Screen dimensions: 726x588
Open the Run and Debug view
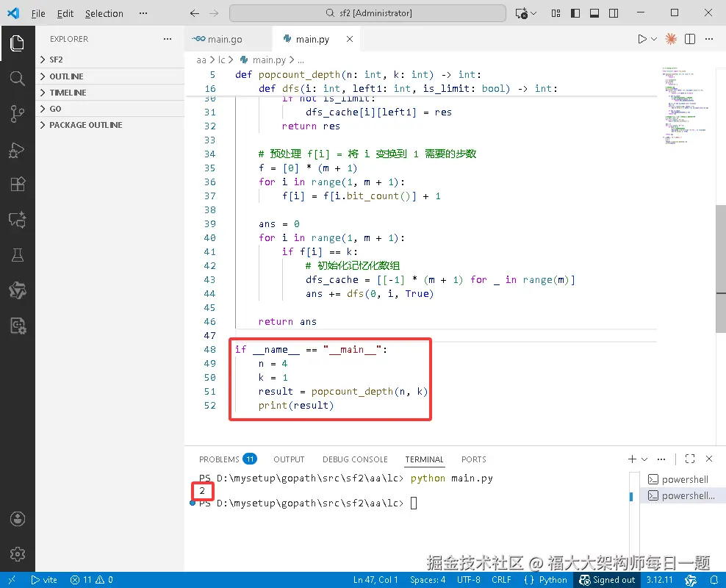click(17, 149)
